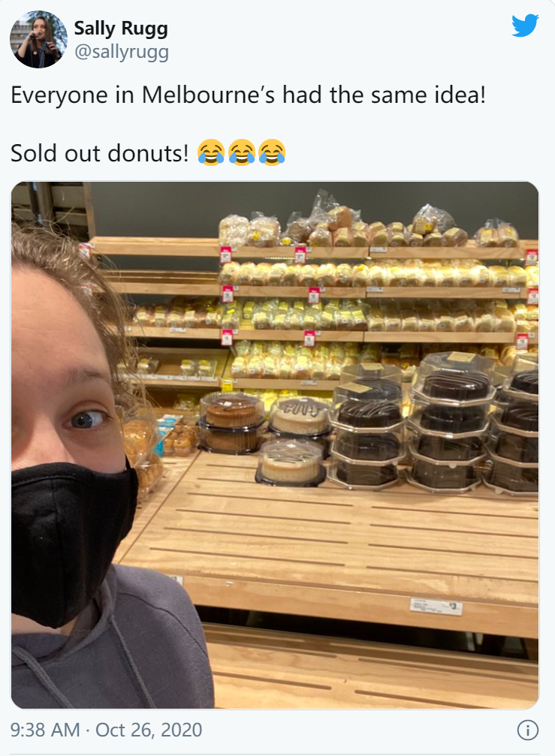Viewport: 555px width, 756px height.
Task: Click the last laughing-crying emoji
Action: click(271, 154)
